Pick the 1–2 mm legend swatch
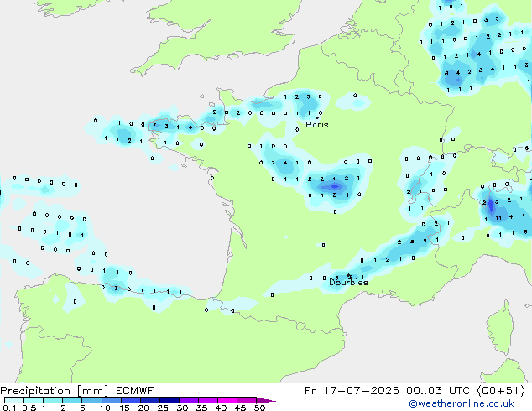 (x=53, y=400)
